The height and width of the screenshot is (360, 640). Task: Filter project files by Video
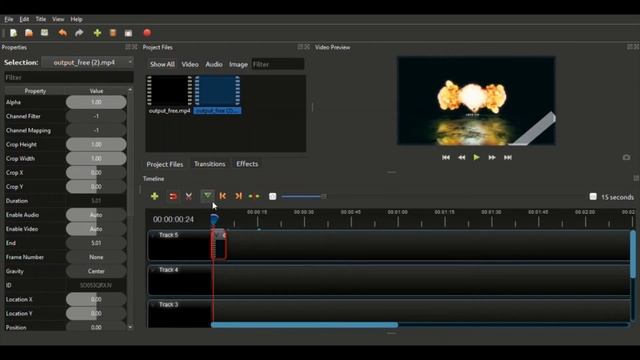pyautogui.click(x=190, y=64)
